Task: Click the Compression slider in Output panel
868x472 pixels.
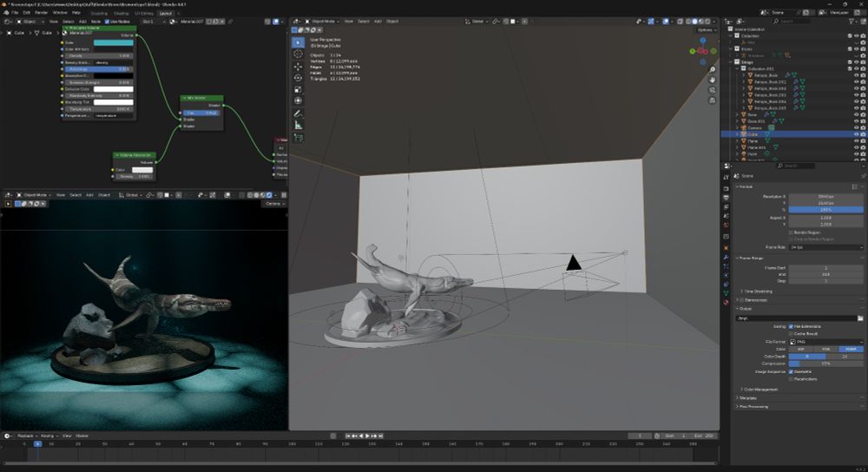Action: click(826, 364)
